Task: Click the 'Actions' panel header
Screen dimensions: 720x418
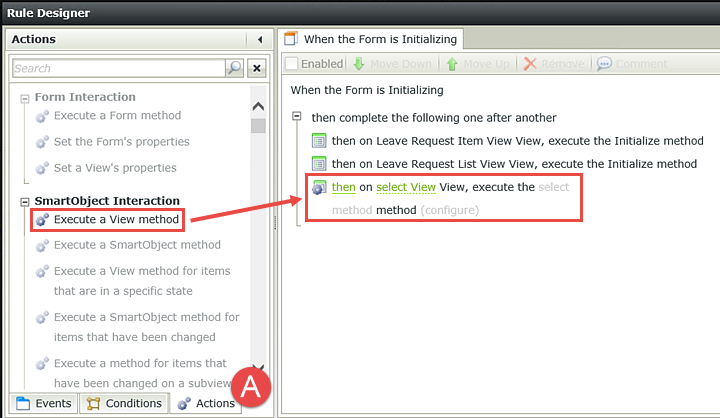Action: pos(34,40)
